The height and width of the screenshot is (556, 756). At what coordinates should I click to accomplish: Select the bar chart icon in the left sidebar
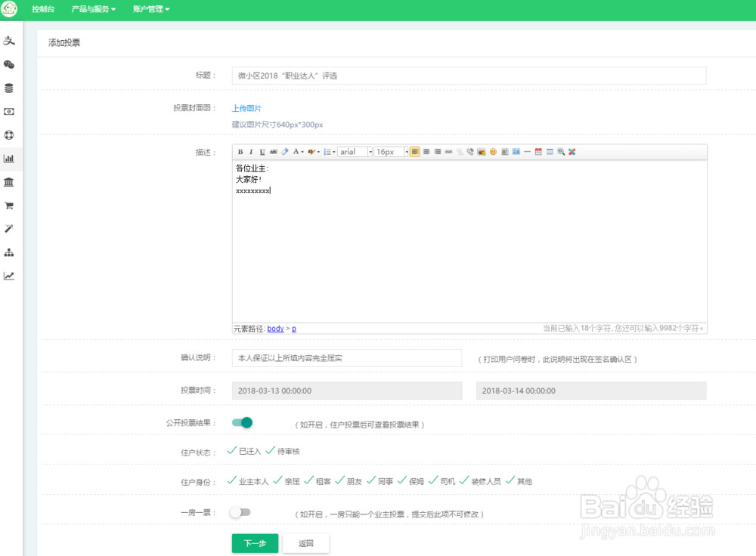pyautogui.click(x=10, y=158)
